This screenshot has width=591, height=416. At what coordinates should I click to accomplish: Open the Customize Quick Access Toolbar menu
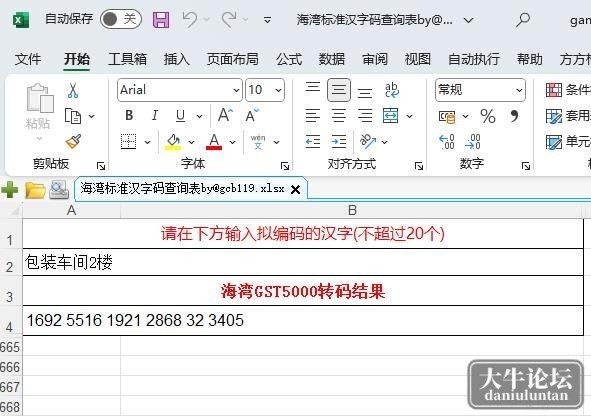click(x=267, y=20)
